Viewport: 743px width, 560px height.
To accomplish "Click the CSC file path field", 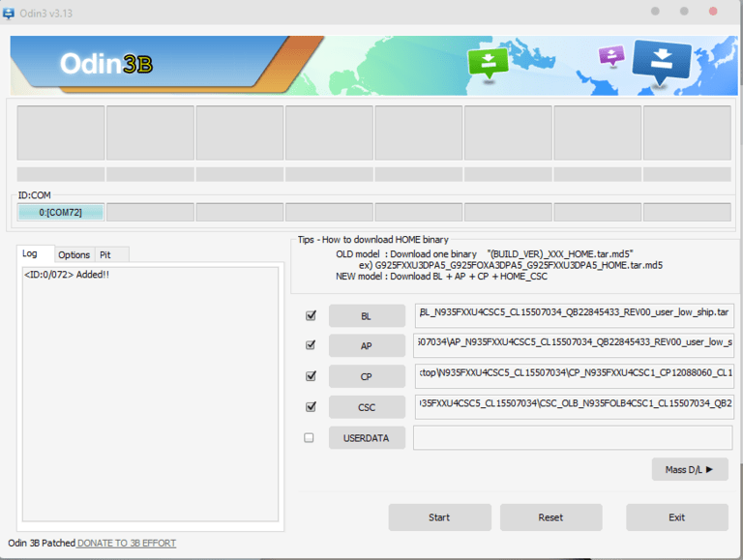I will (x=575, y=407).
